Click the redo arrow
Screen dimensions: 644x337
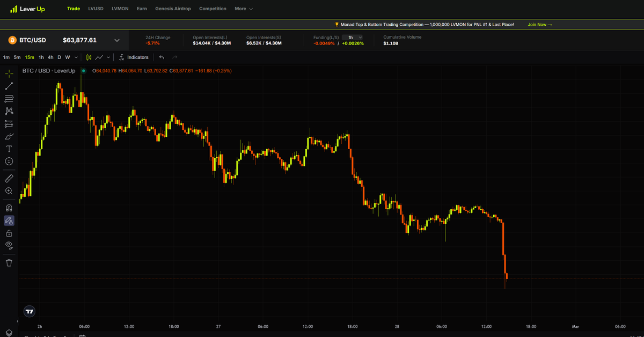coord(174,57)
